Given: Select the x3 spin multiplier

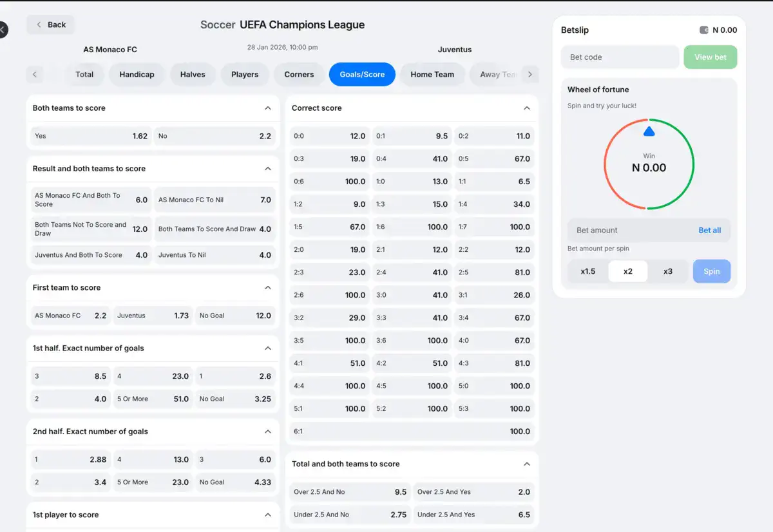Looking at the screenshot, I should tap(668, 271).
